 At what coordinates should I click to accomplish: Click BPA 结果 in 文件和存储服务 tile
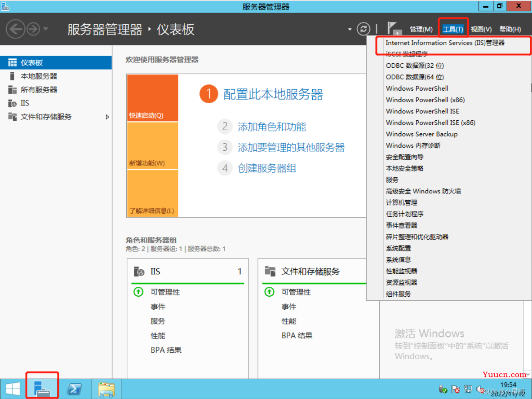tap(297, 336)
